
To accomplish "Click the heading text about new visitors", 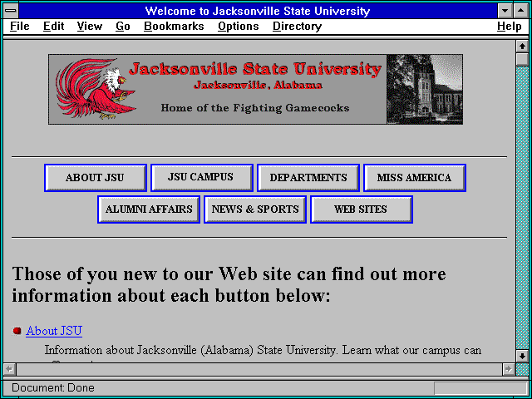I will [x=229, y=284].
